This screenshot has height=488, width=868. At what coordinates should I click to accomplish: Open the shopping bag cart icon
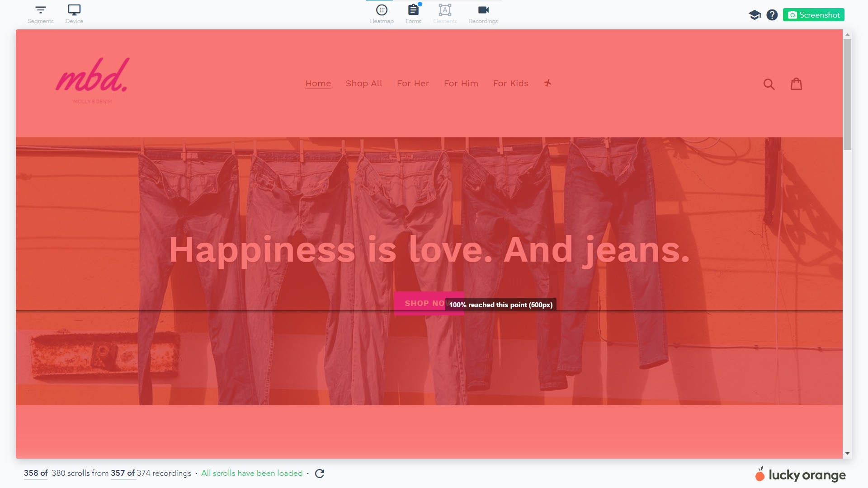(x=796, y=84)
